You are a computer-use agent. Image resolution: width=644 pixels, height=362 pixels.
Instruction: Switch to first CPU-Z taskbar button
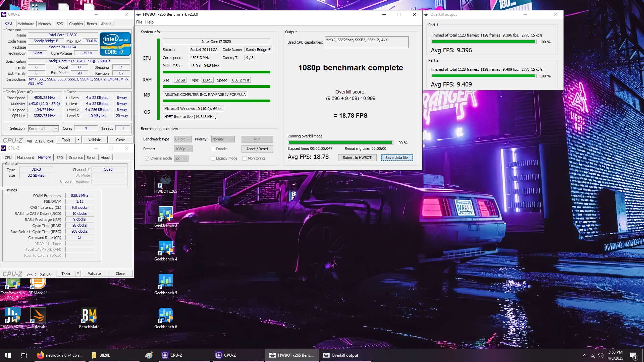[x=185, y=355]
